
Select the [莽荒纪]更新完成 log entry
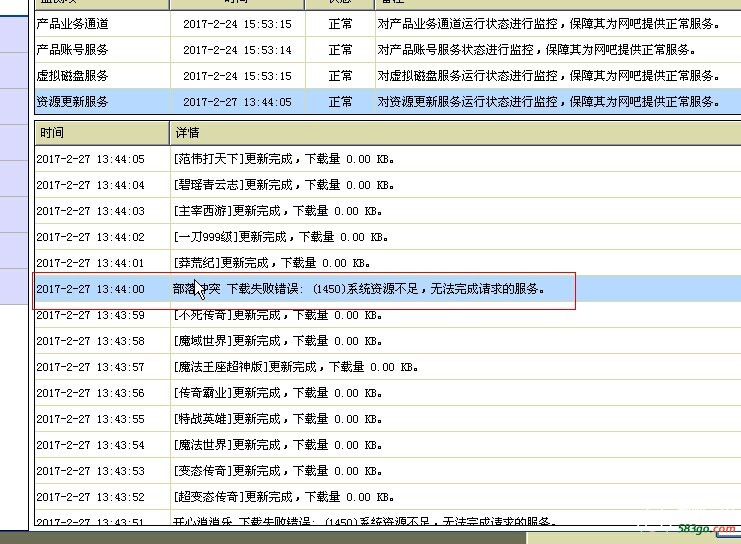pyautogui.click(x=272, y=263)
